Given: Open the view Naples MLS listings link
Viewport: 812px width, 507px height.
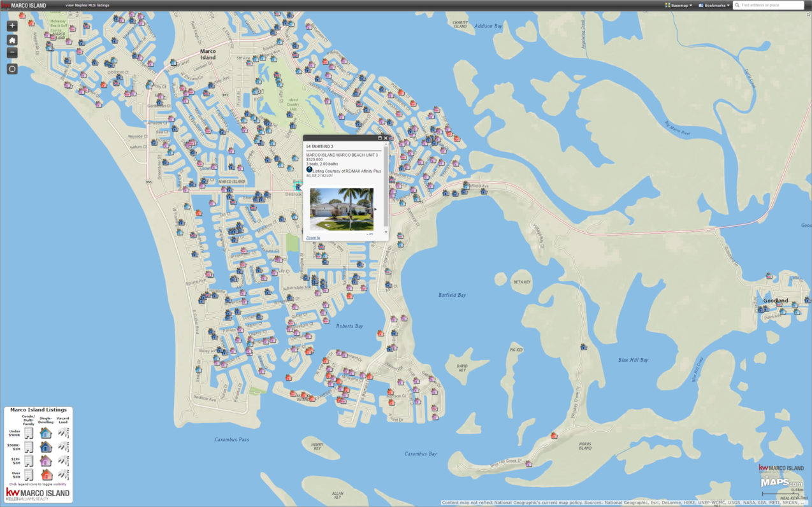Looking at the screenshot, I should coord(87,5).
